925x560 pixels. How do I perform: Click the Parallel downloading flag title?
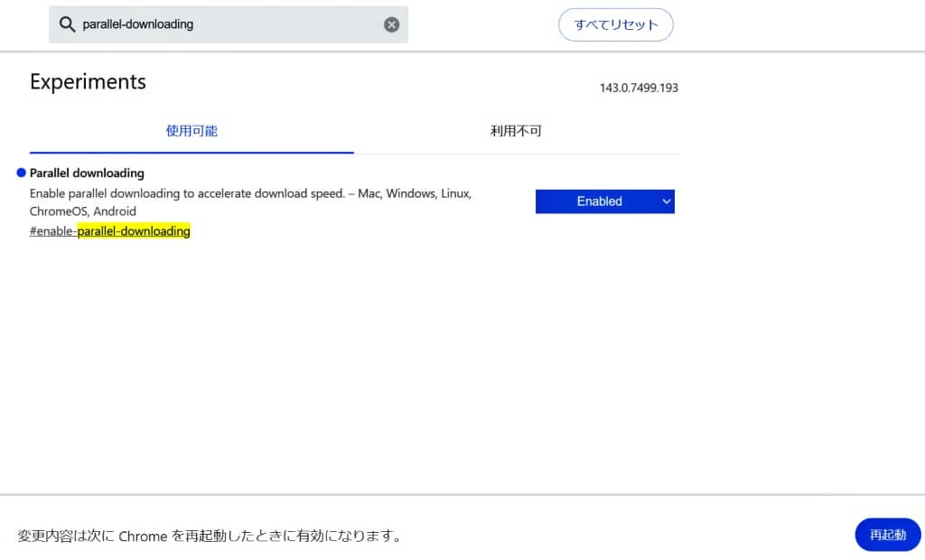coord(87,173)
